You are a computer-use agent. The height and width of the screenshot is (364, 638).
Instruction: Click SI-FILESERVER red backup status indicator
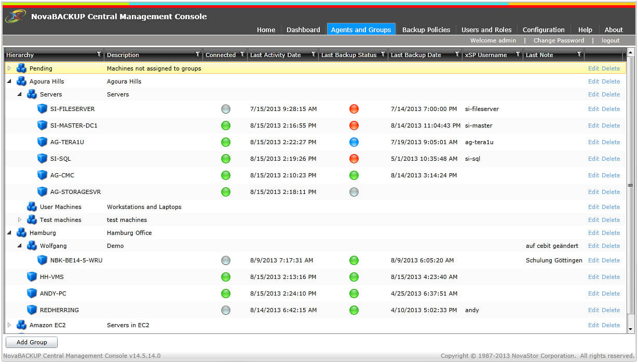(x=354, y=109)
